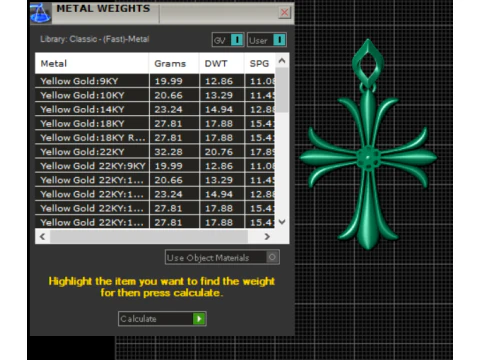Sort by the Metal column header

(92, 63)
